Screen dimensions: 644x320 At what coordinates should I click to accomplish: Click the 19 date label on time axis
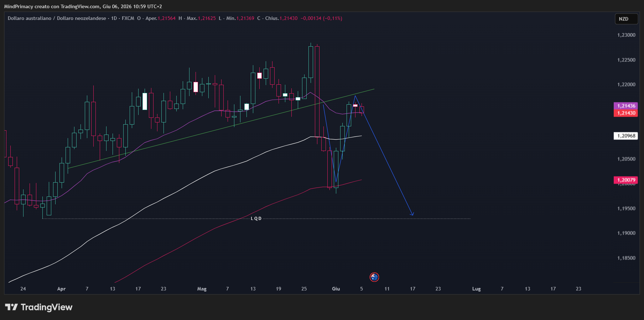(x=279, y=289)
